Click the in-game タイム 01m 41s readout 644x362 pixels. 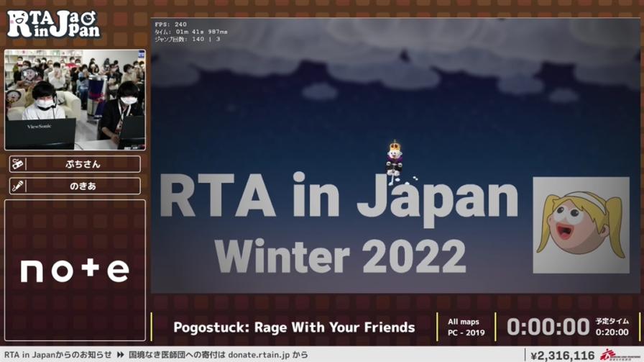point(191,32)
